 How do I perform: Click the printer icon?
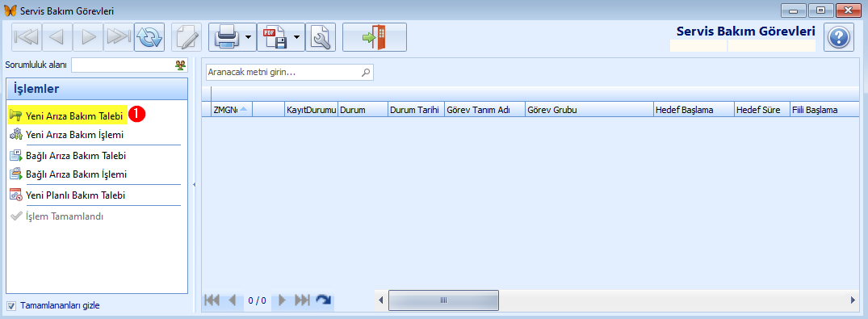(226, 37)
